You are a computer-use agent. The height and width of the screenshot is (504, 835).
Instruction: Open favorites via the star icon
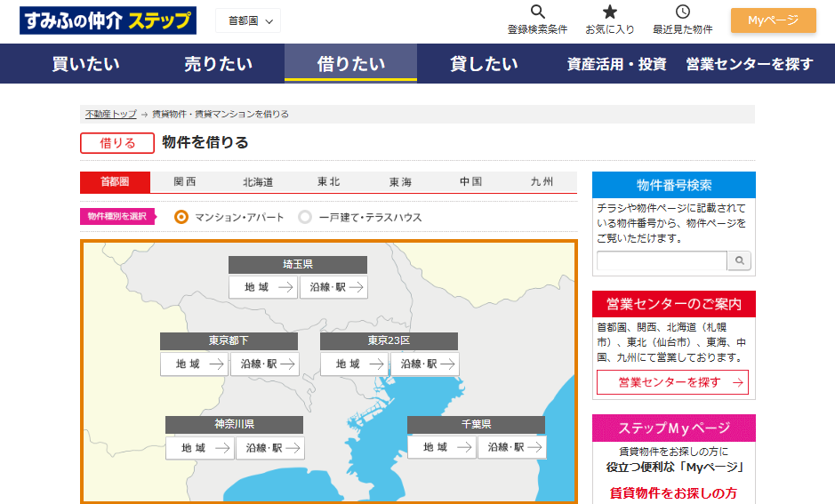(x=610, y=12)
